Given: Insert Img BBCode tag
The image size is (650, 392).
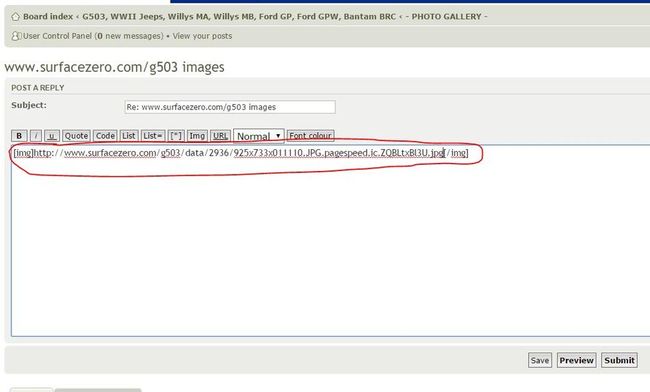Looking at the screenshot, I should click(x=197, y=136).
